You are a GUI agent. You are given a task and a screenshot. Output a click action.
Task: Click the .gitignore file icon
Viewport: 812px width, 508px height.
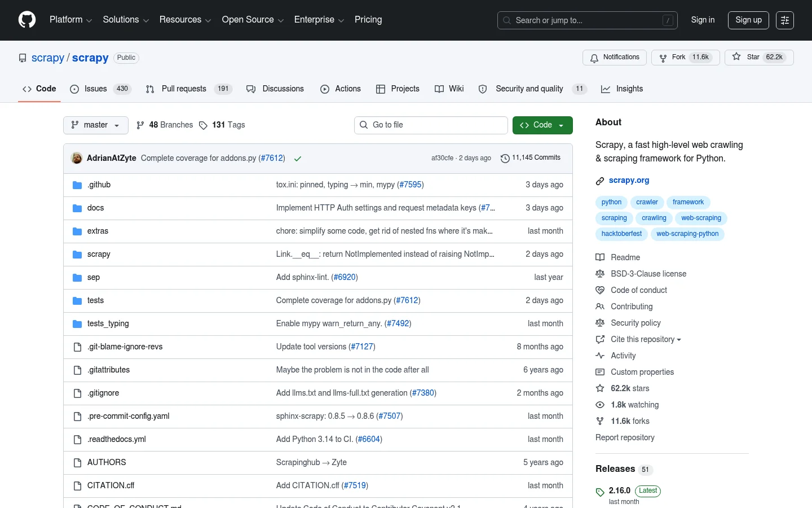pos(77,393)
